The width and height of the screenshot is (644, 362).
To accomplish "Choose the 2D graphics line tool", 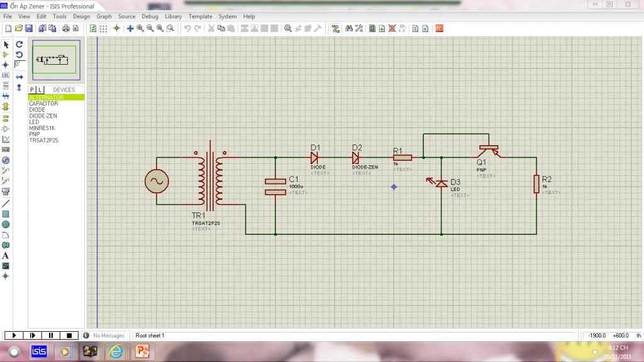I will (x=6, y=204).
